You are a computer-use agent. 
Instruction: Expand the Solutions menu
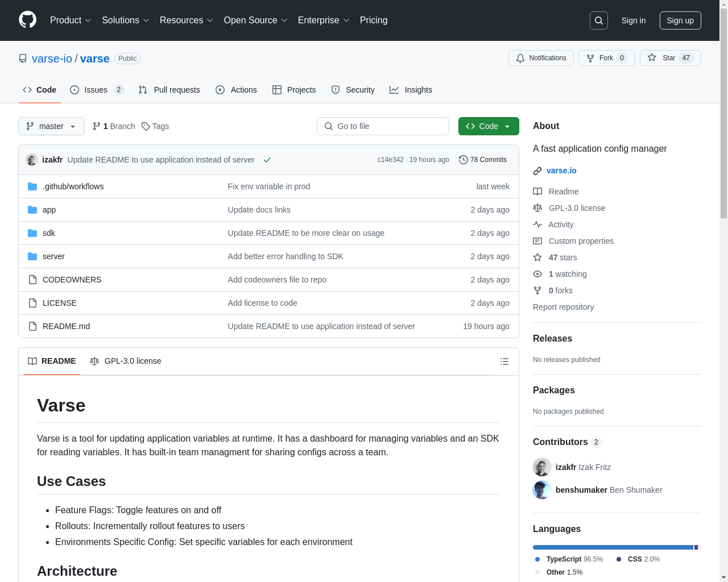125,20
